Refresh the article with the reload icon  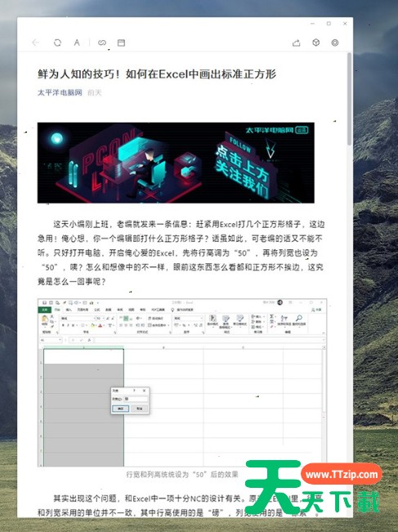pos(57,42)
